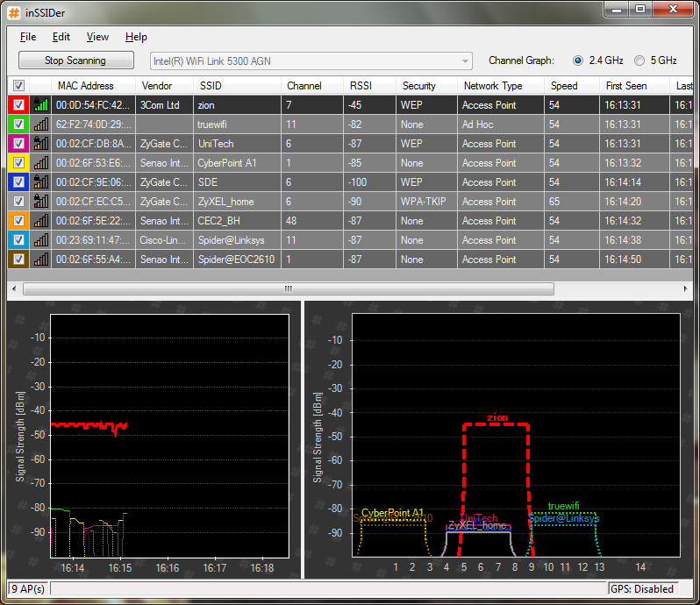
Task: Click the inSSIDer app icon in title bar
Action: click(15, 11)
